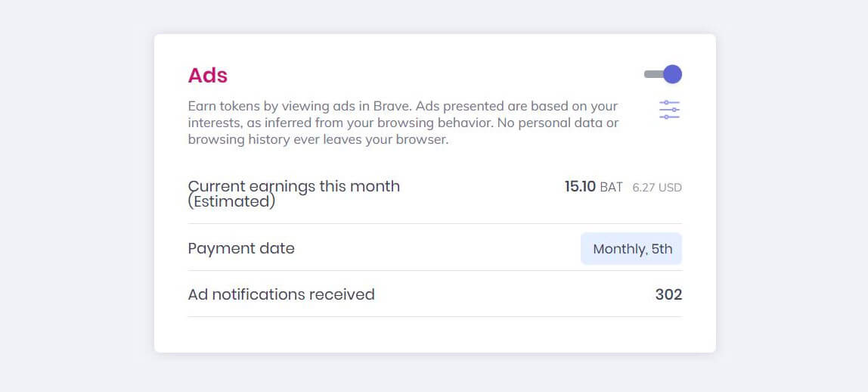Click the (Estimated) text under earnings

[231, 202]
